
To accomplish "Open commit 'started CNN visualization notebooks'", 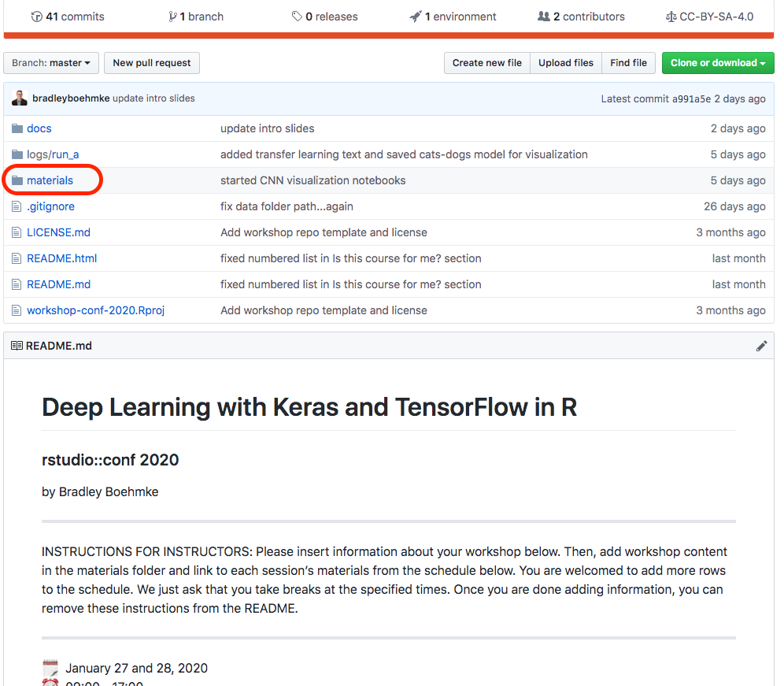I will [313, 180].
